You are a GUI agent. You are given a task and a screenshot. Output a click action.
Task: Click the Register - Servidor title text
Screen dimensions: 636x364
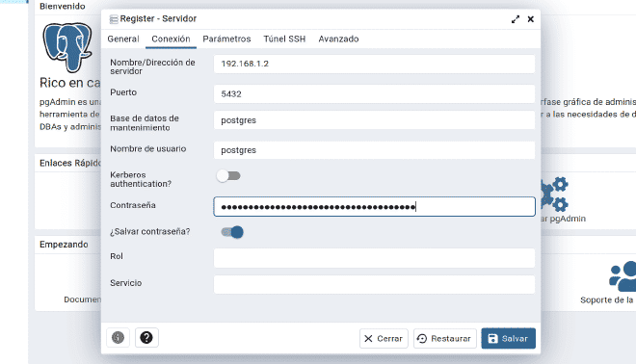click(158, 18)
